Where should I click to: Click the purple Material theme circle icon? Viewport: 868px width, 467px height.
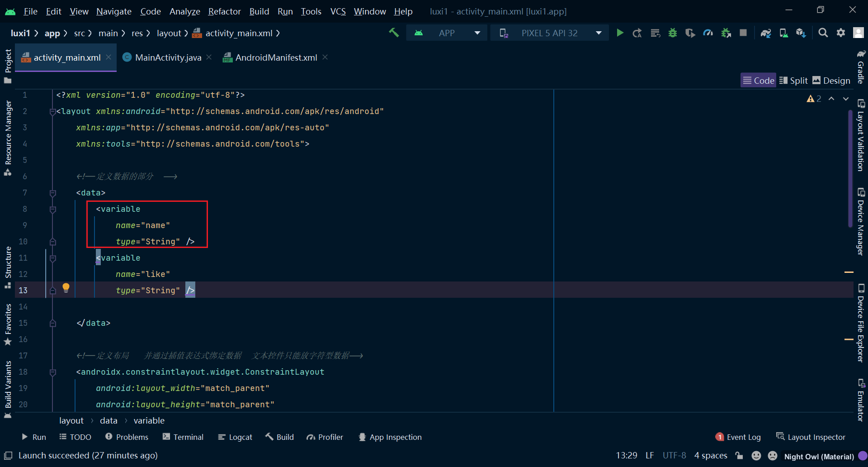tap(863, 456)
